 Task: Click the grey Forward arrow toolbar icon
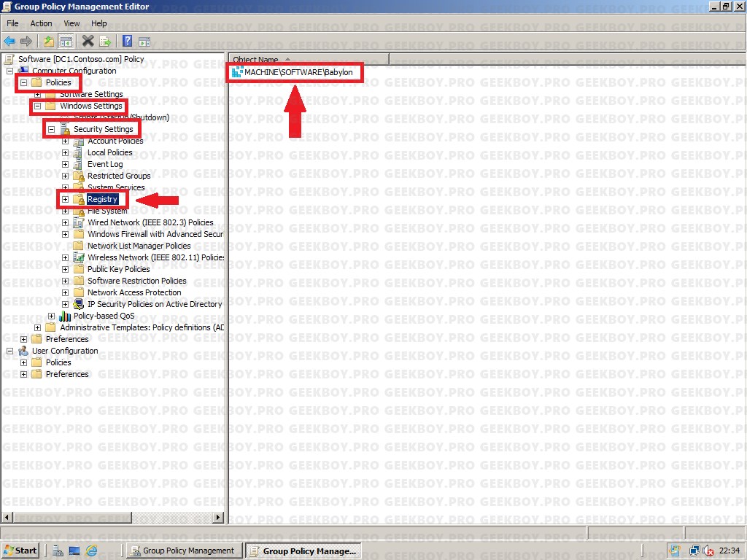26,42
